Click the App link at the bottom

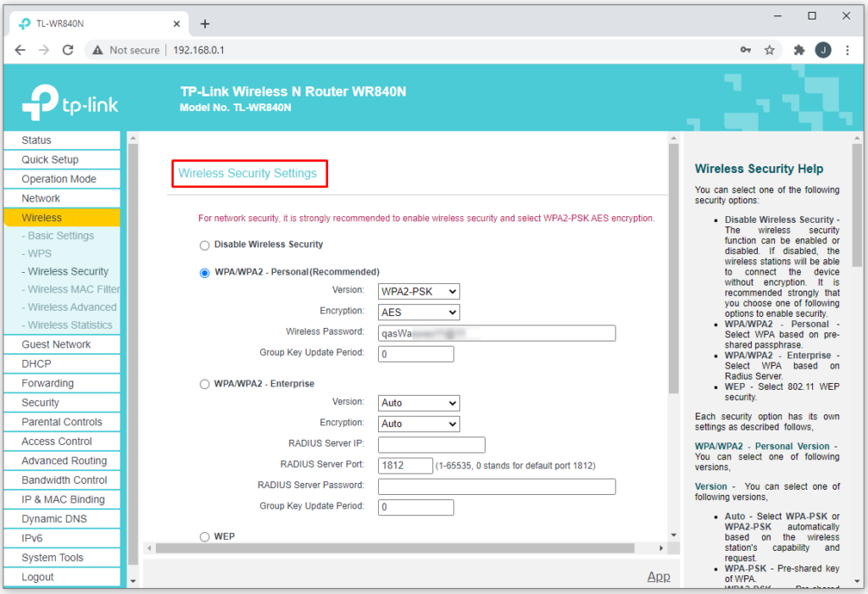[x=659, y=576]
